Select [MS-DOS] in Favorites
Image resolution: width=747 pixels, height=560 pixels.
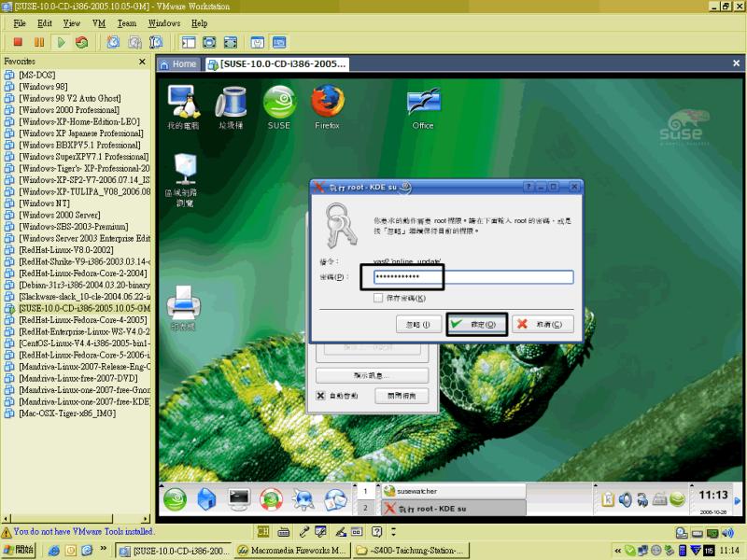coord(37,75)
